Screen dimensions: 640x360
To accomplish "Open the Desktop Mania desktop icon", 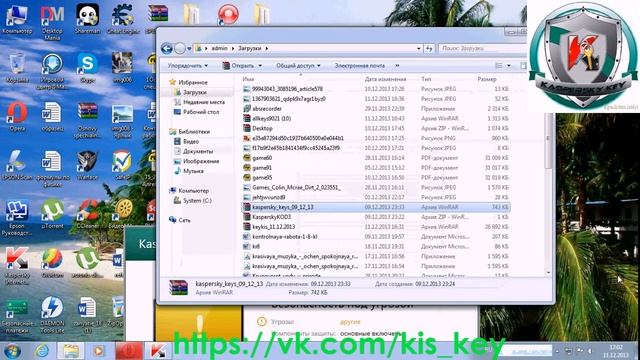I will coord(52,21).
